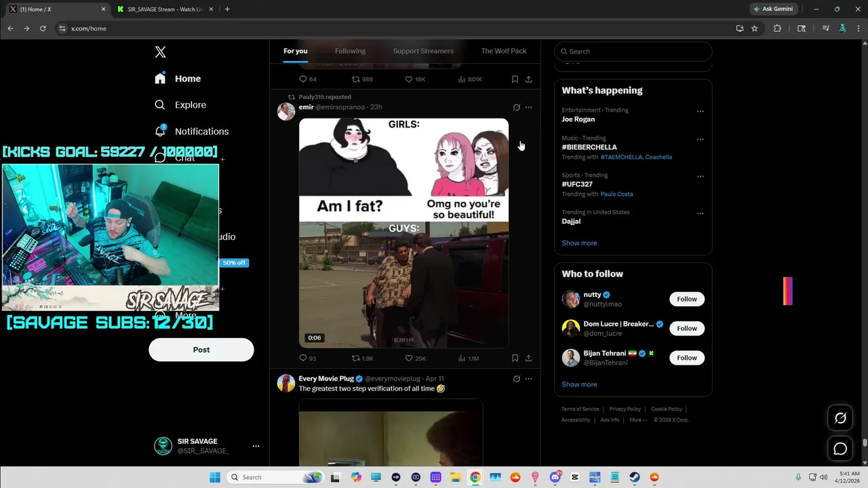Repost emir's post showing 1.9K reposts

coord(362,358)
